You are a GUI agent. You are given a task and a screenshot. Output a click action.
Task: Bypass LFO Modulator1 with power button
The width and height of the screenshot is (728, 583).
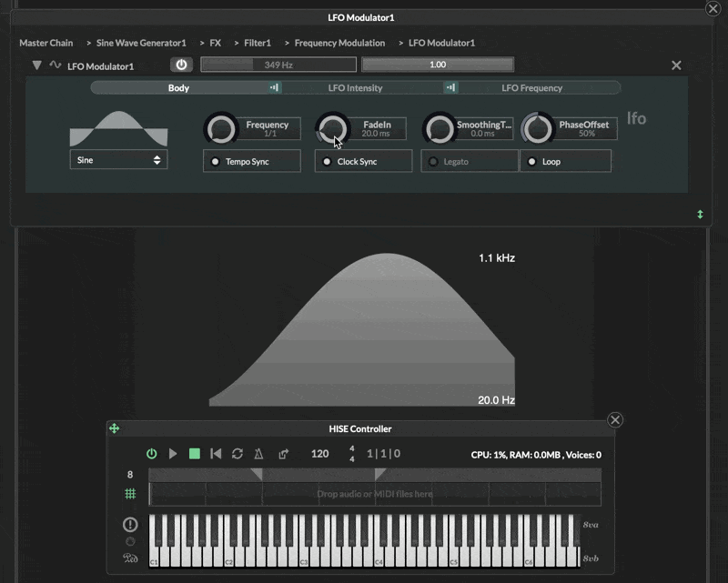tap(181, 65)
